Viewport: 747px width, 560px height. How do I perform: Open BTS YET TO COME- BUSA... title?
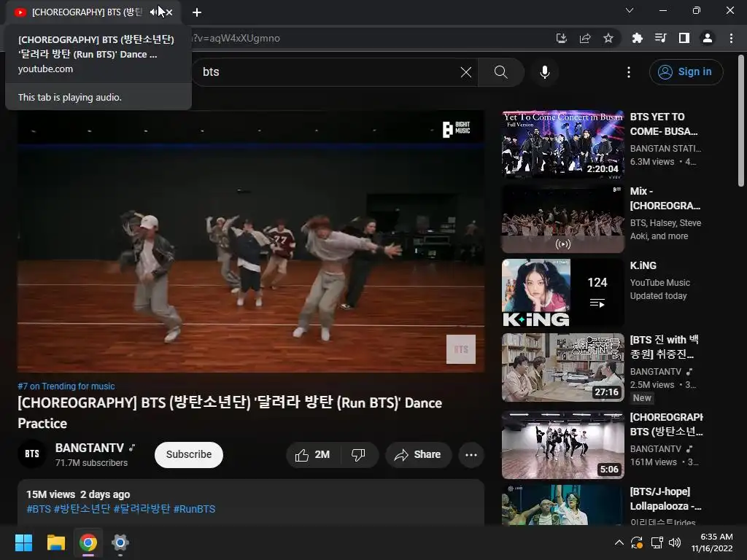(664, 124)
